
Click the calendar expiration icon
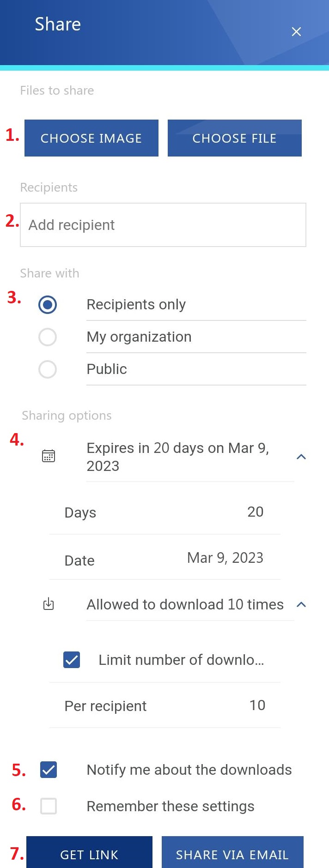coord(49,456)
